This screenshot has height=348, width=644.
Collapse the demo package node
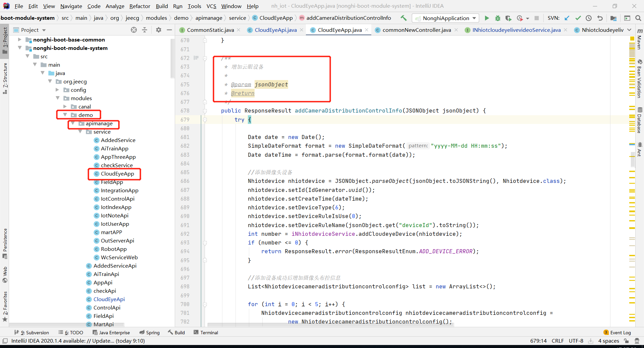[65, 115]
